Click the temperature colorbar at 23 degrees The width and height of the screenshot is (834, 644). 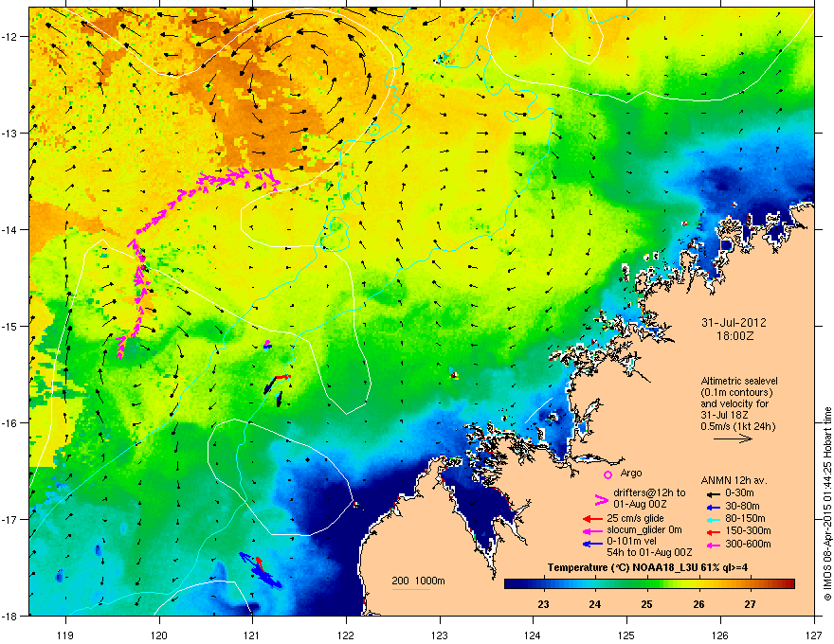click(x=544, y=584)
